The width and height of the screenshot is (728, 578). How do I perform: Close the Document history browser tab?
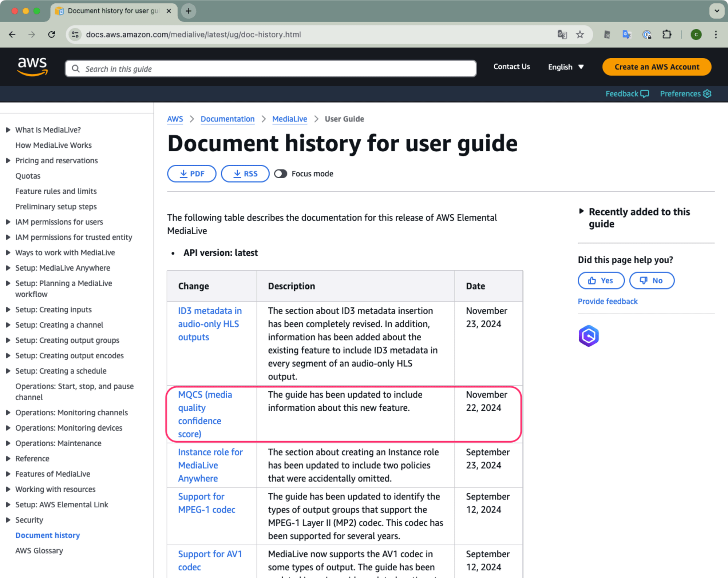(169, 11)
